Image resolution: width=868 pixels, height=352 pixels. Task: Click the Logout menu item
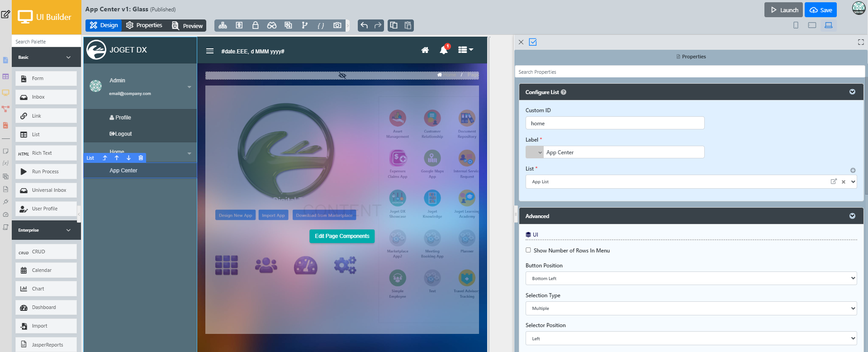tap(121, 134)
